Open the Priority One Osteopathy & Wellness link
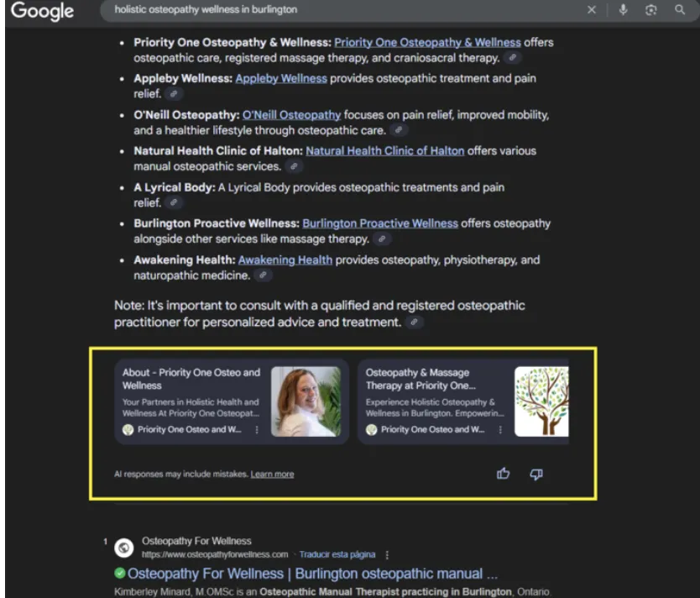The height and width of the screenshot is (598, 700). point(427,43)
